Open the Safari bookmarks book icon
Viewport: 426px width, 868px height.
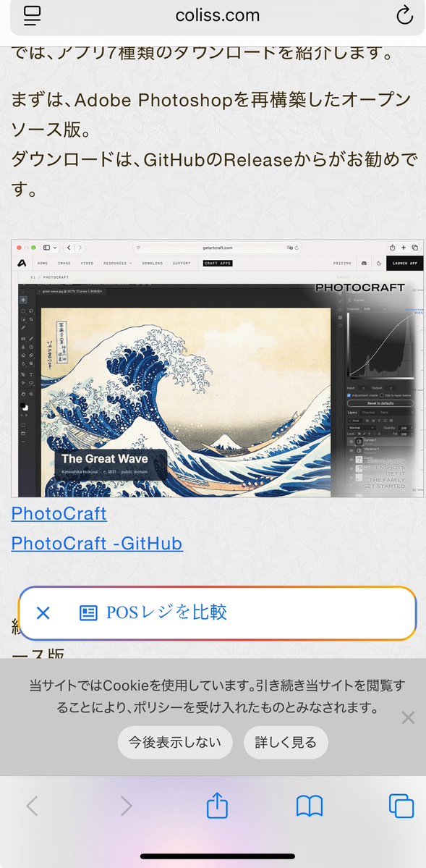pos(310,806)
